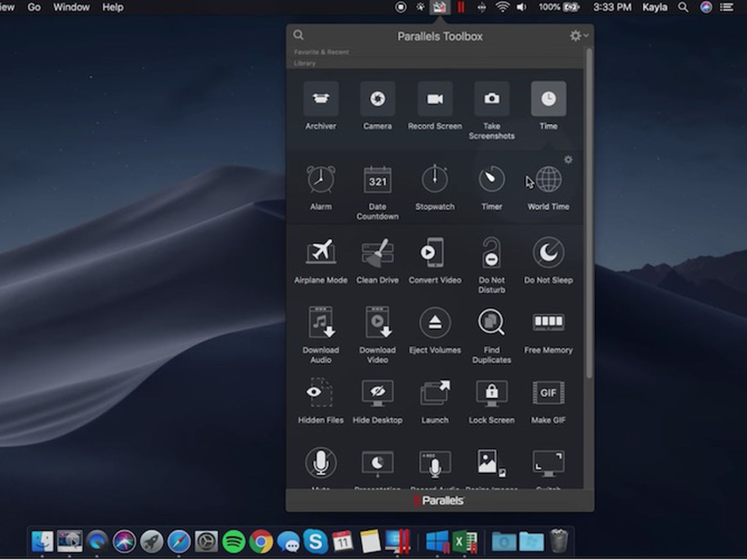Launch the Find Duplicates tool
The width and height of the screenshot is (747, 560).
point(492,322)
